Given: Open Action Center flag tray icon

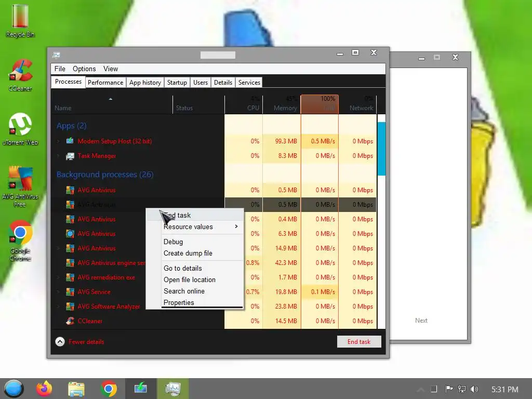Looking at the screenshot, I should (x=449, y=389).
